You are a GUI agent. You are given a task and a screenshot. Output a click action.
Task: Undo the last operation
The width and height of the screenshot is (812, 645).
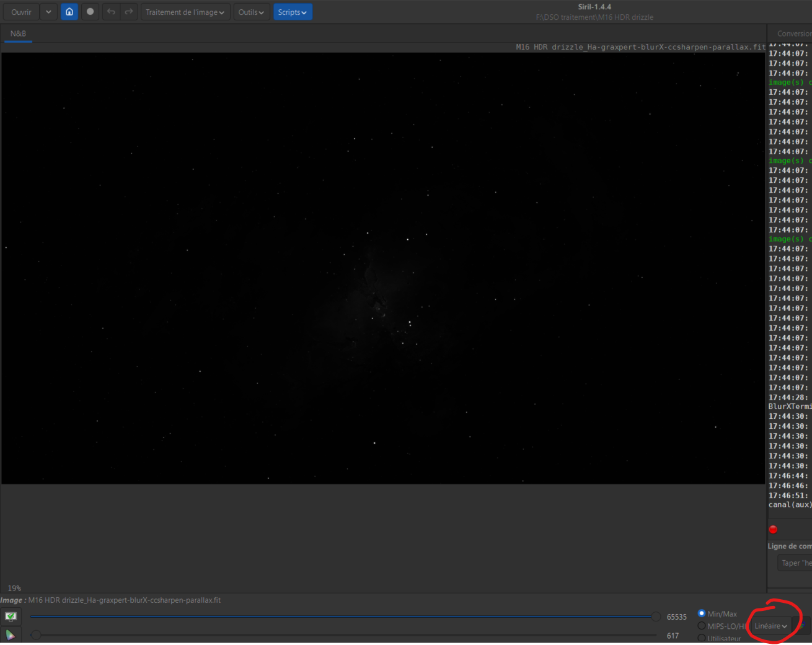pyautogui.click(x=111, y=12)
